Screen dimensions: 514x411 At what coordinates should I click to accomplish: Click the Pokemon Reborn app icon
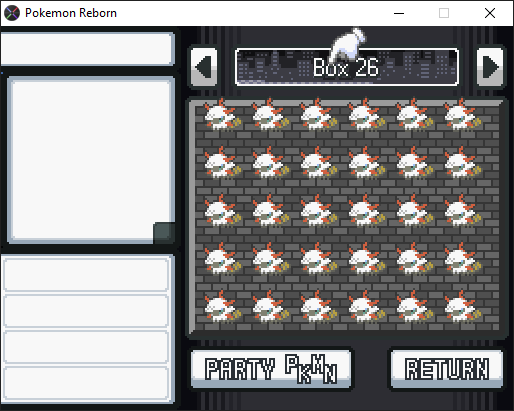(x=12, y=13)
